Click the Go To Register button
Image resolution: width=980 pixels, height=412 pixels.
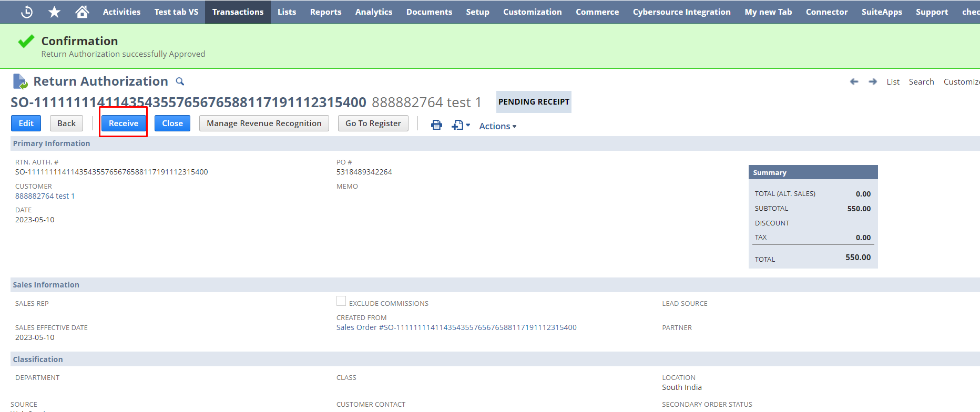(373, 123)
